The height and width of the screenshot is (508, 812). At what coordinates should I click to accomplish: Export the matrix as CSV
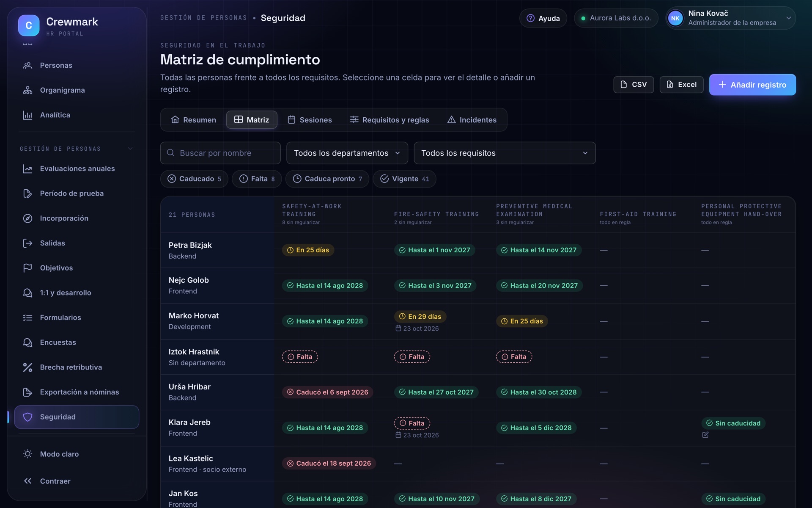(x=634, y=85)
